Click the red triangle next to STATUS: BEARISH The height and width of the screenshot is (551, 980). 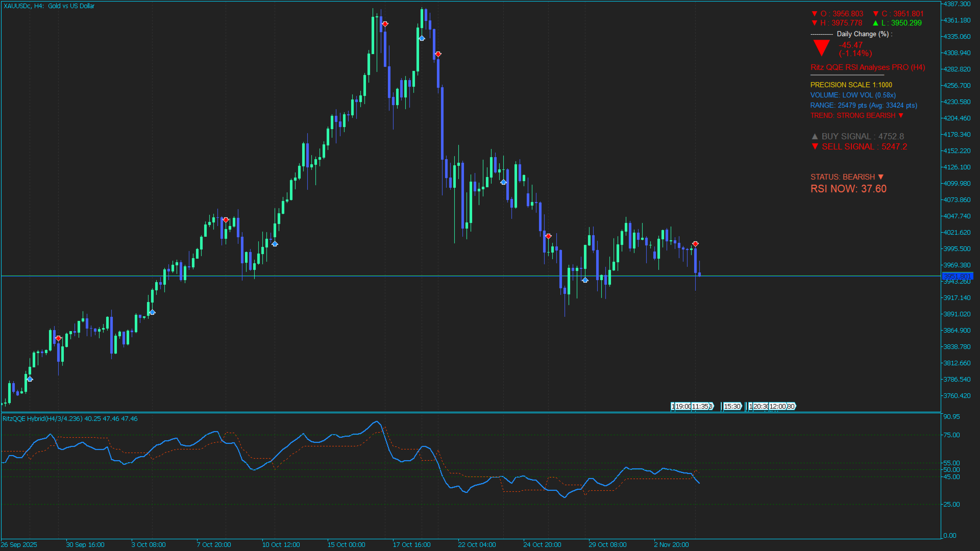(880, 177)
